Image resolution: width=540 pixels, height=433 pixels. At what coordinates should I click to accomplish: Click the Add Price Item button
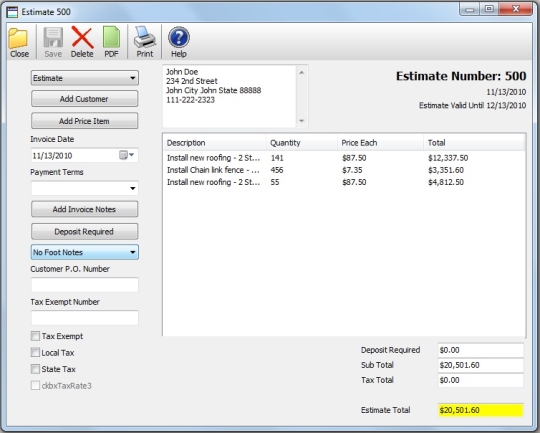tap(85, 121)
